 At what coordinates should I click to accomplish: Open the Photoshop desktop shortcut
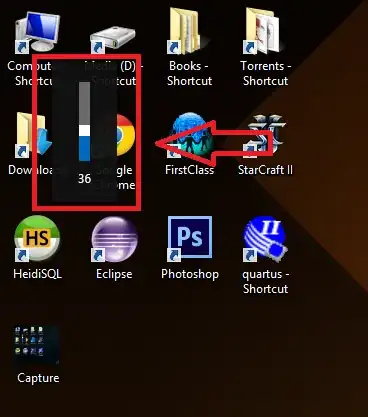point(189,239)
